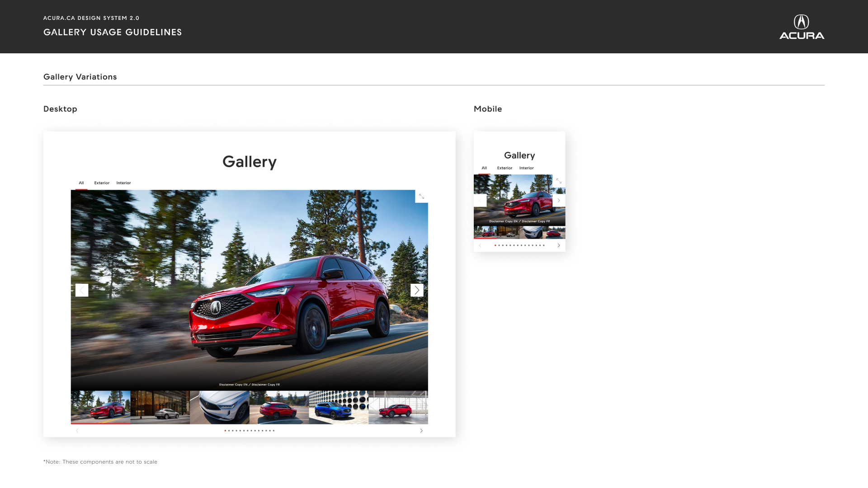Click the Gallery heading in mobile preview
Screen dimensions: 868x488
tap(519, 155)
